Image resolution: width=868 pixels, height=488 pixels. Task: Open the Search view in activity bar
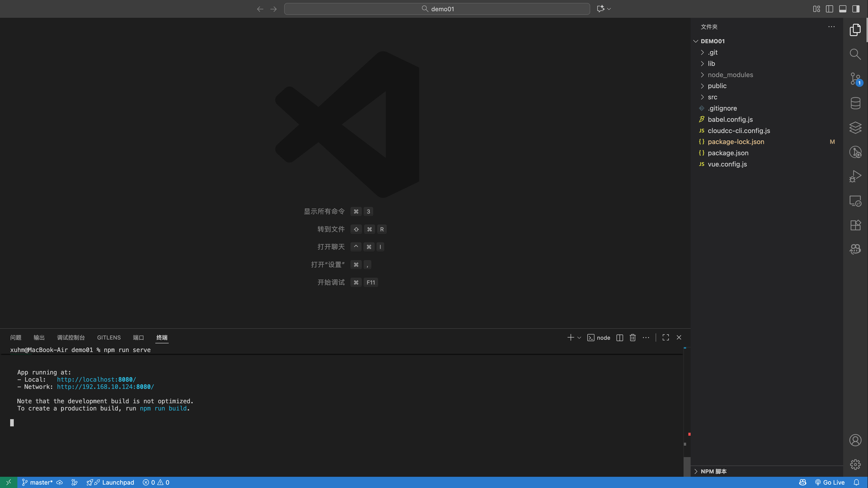pyautogui.click(x=855, y=54)
